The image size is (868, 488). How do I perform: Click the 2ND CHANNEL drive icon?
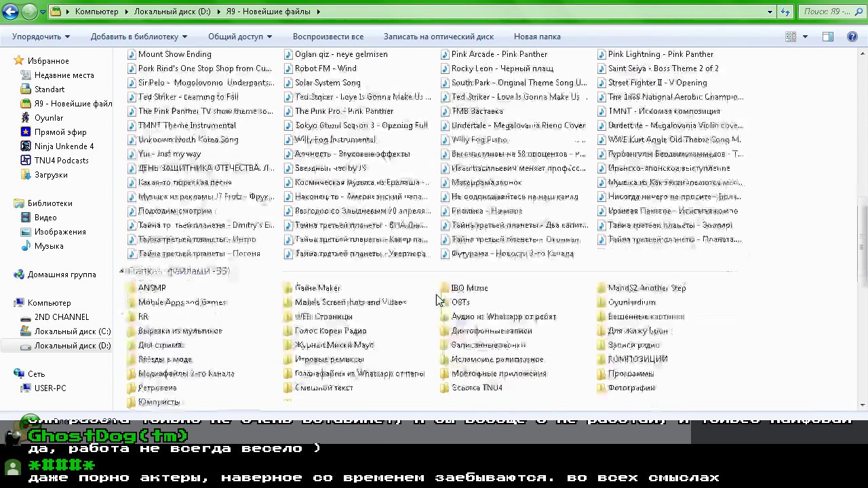pyautogui.click(x=26, y=317)
